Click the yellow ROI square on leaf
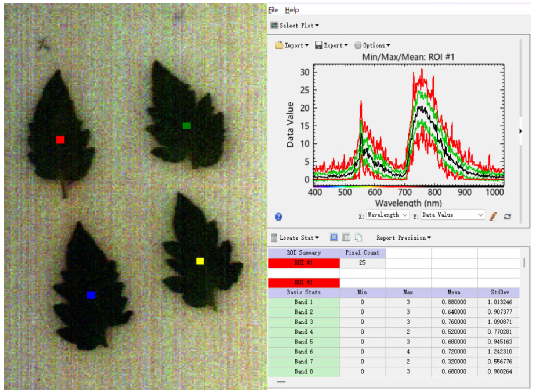The image size is (534, 392). pyautogui.click(x=200, y=261)
